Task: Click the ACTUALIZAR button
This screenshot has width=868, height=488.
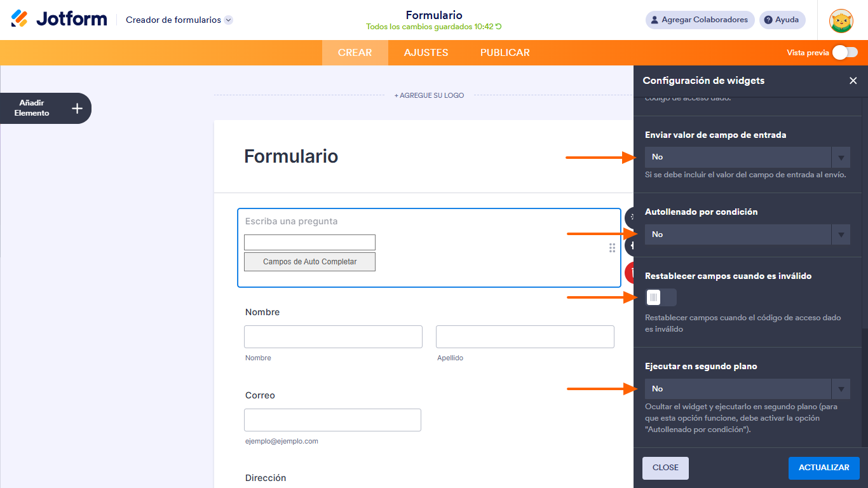Action: pyautogui.click(x=824, y=468)
